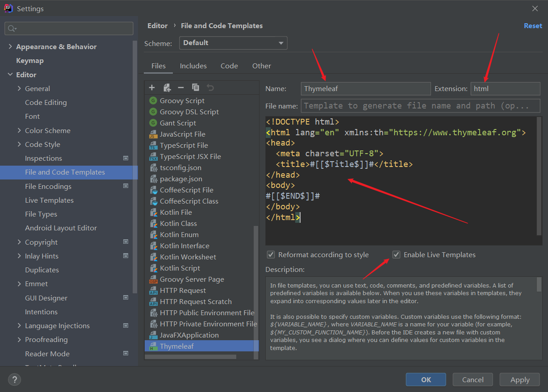Screen dimensions: 548x392
Task: Click the Name field containing Thymeleaf
Action: coord(366,88)
